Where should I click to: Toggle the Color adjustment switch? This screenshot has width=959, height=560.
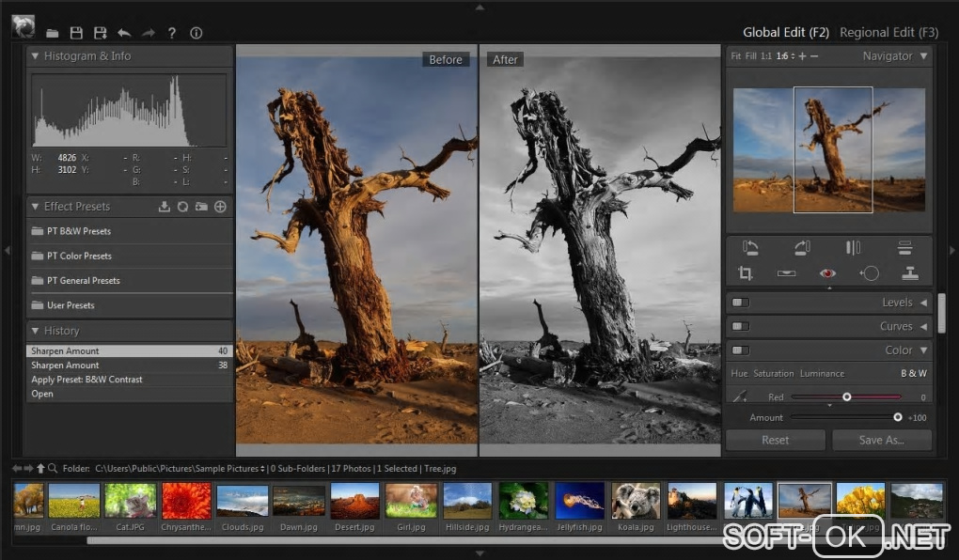[740, 350]
